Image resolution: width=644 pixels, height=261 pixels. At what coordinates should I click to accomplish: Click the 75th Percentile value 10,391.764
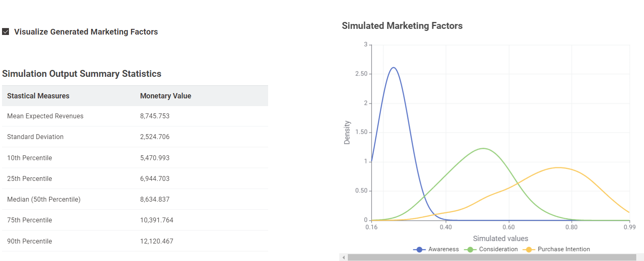pos(157,220)
